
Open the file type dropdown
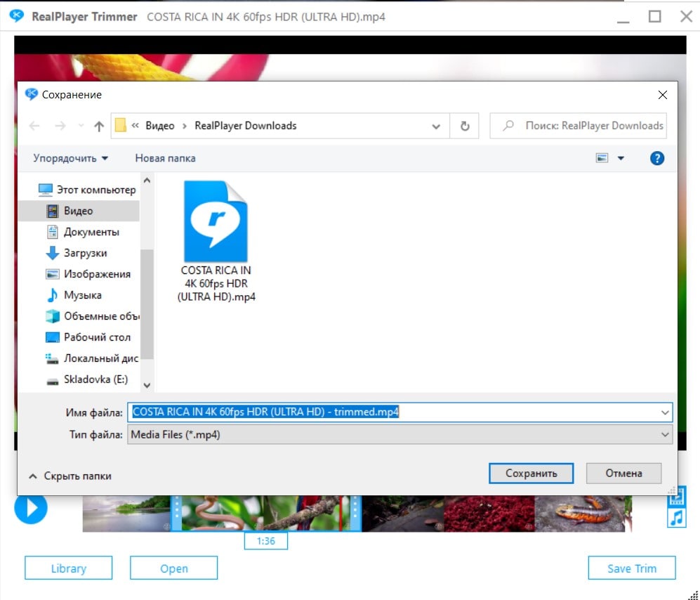(665, 435)
